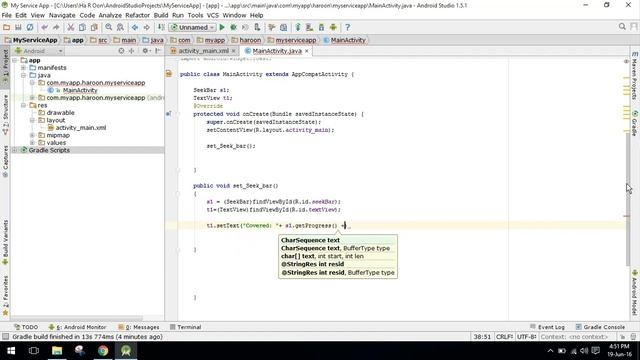Open the Event Log
640x360 pixels.
pos(547,327)
